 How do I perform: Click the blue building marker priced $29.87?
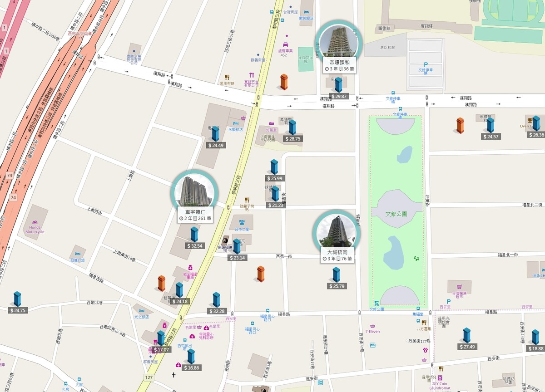pos(338,85)
